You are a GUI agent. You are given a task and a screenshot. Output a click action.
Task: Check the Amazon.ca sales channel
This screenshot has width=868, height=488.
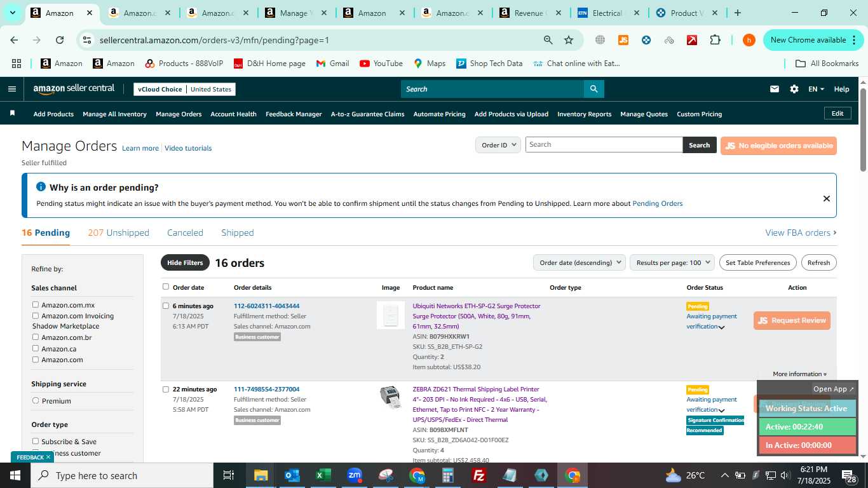(36, 349)
